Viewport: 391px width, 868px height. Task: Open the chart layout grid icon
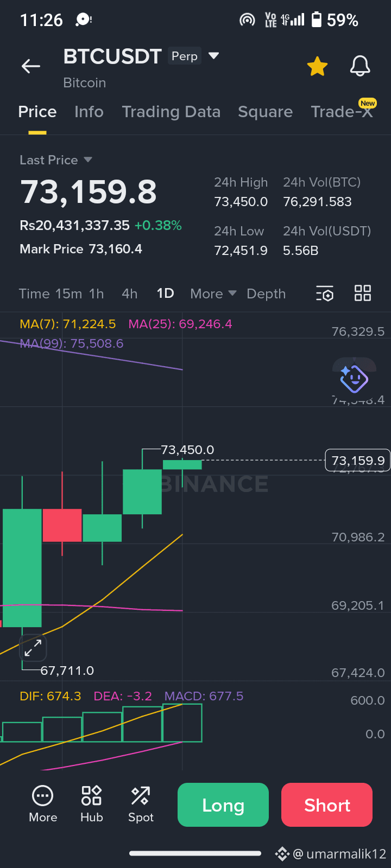[x=362, y=293]
